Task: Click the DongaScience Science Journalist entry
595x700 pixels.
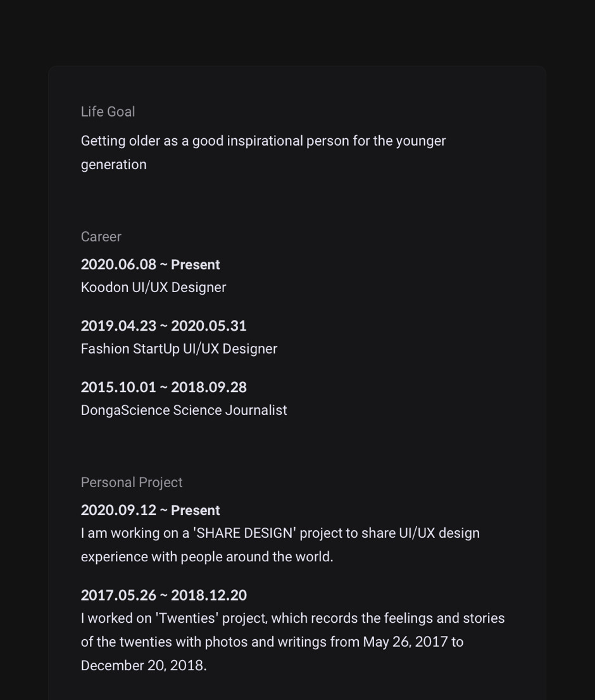Action: [x=184, y=410]
